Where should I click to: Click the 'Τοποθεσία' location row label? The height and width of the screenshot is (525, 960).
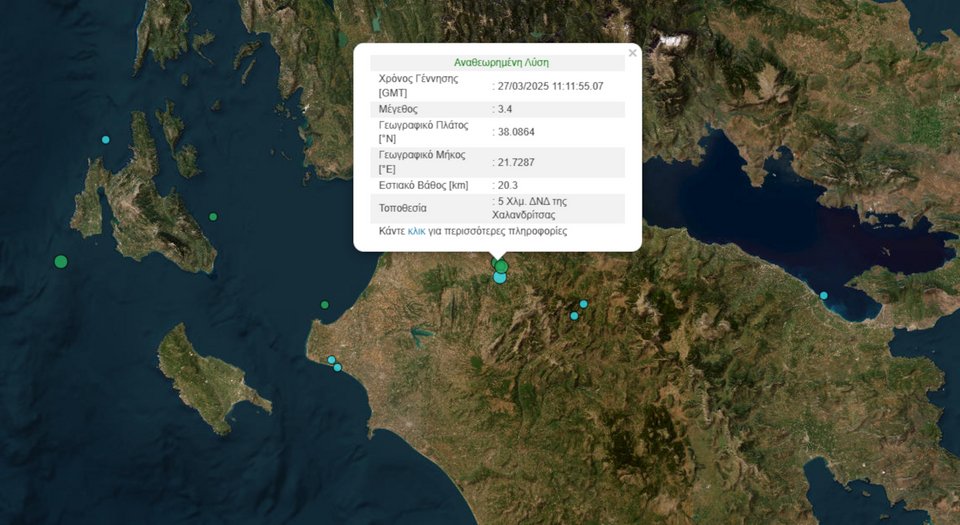pos(402,208)
